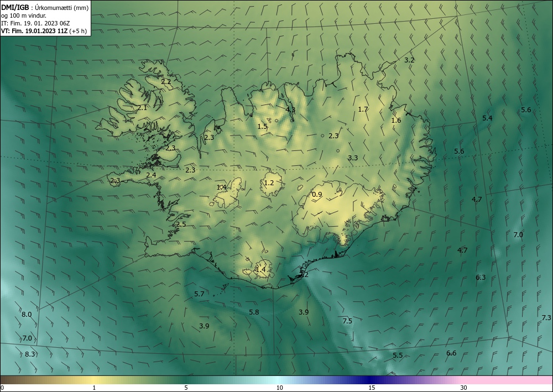
Task: Click the value 8.3 near the corner
Action: click(x=30, y=354)
